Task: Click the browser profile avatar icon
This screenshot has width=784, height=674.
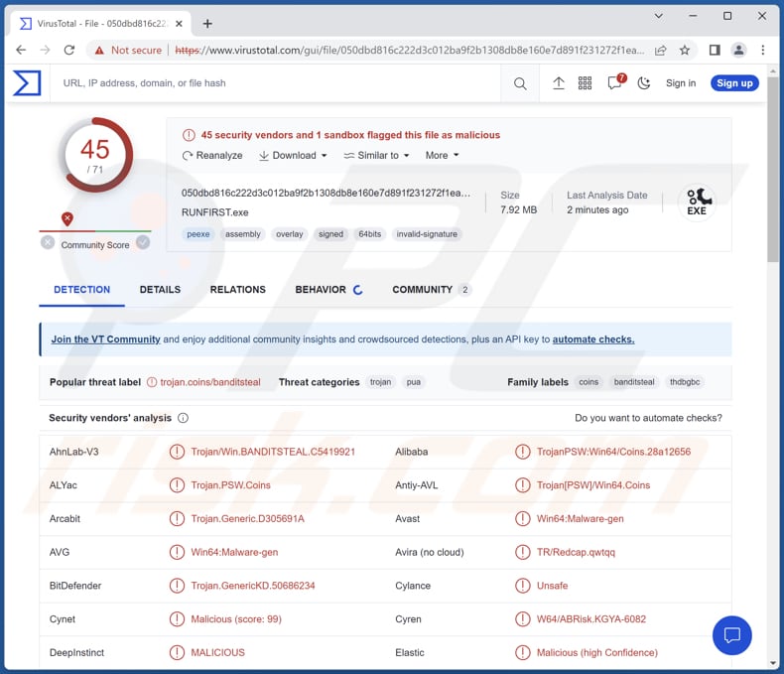Action: pos(738,50)
